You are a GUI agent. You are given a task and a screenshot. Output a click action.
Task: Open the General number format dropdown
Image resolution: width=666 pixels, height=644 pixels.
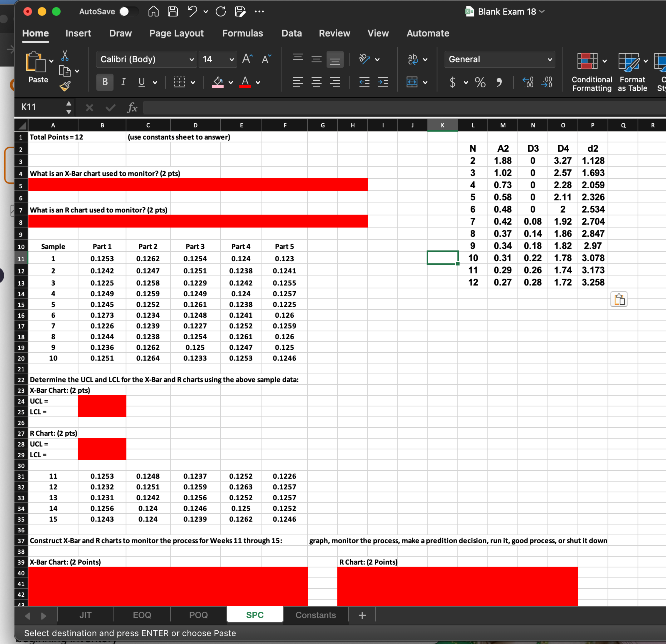[499, 59]
